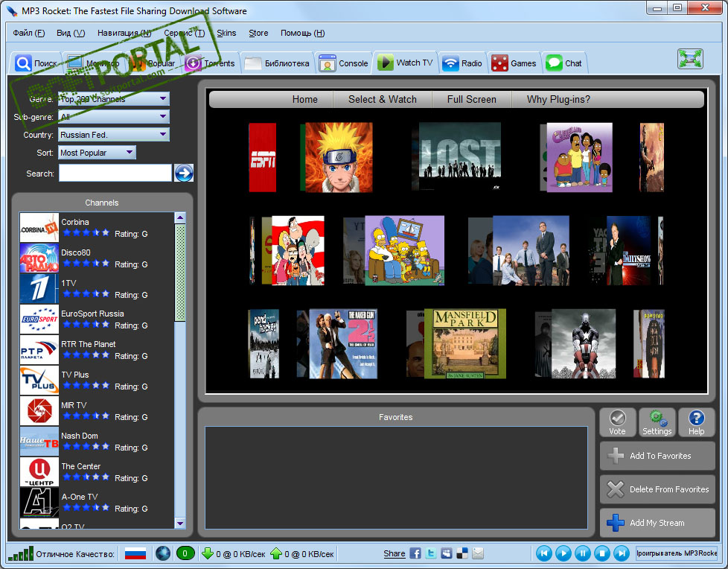Screen dimensions: 728x569
Task: Click the channel list scroll-up arrow
Action: click(180, 217)
